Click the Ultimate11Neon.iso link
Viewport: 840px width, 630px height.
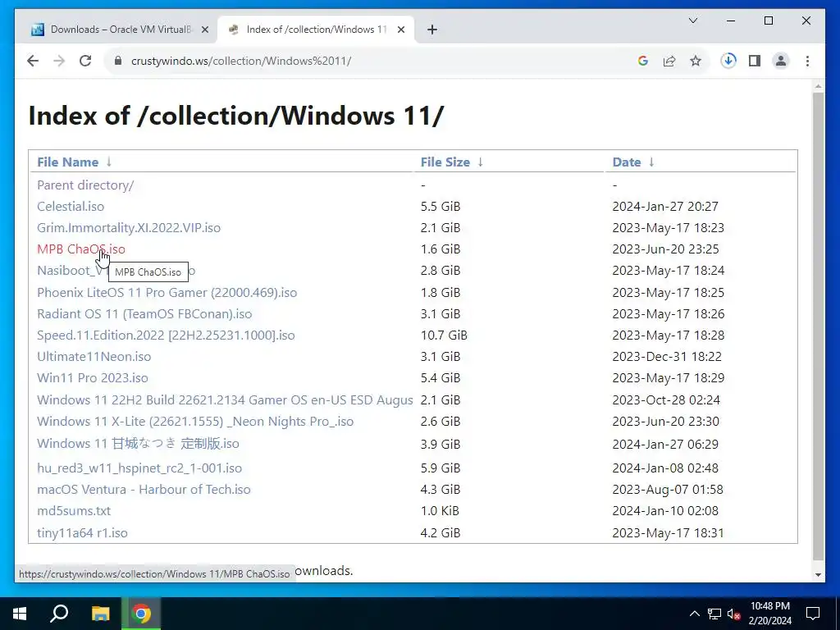tap(94, 357)
